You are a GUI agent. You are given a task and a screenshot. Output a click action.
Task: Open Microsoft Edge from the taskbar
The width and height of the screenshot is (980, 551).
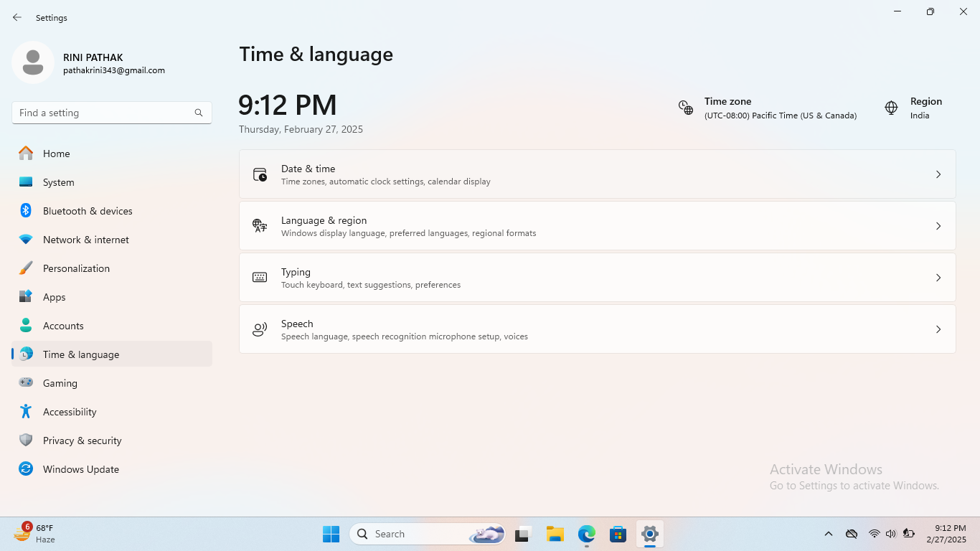coord(587,534)
